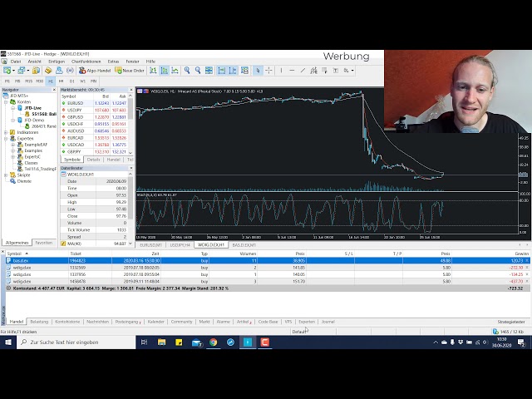Click the Windows Start button
The image size is (532, 399).
8,342
